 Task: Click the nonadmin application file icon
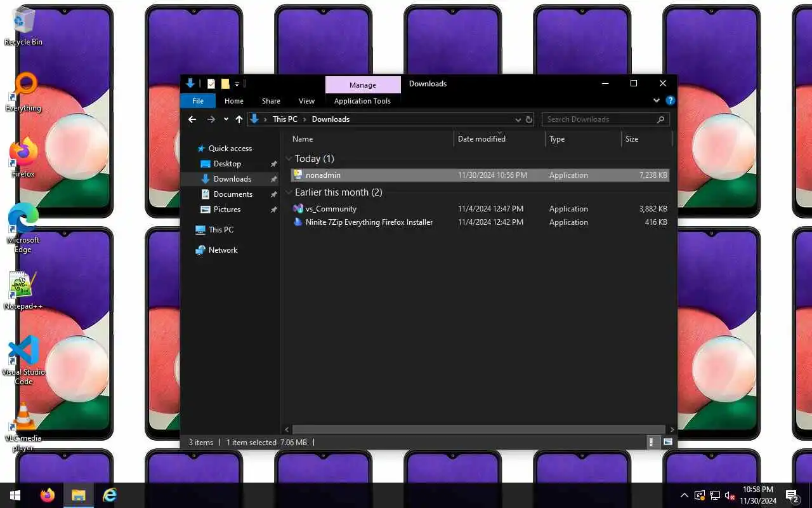point(298,175)
